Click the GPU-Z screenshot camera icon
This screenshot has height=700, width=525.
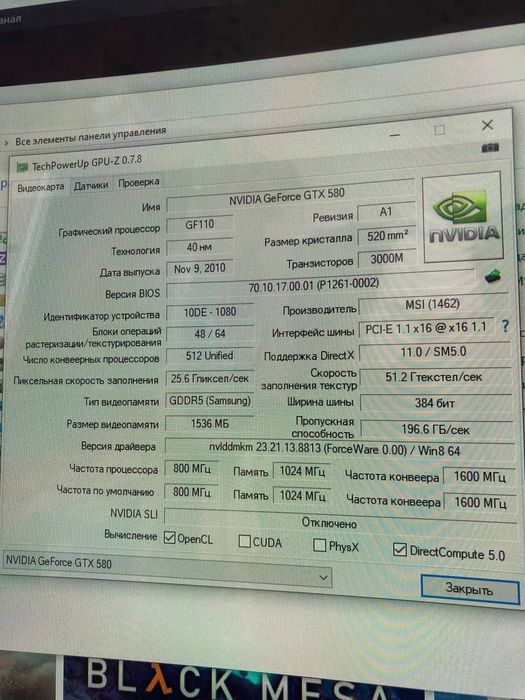point(490,148)
